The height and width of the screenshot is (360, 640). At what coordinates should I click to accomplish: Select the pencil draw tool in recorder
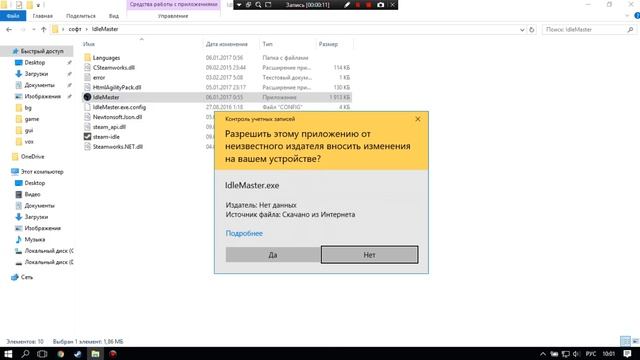347,5
